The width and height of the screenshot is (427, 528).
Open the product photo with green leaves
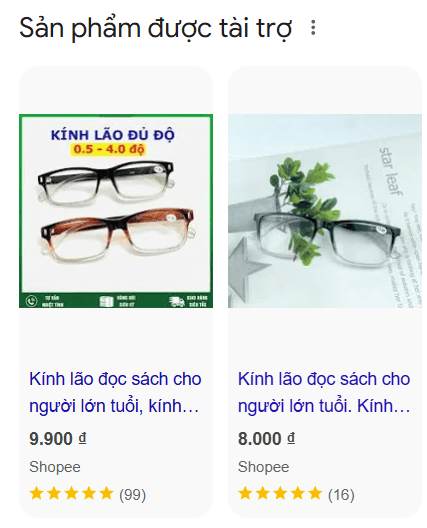point(325,211)
